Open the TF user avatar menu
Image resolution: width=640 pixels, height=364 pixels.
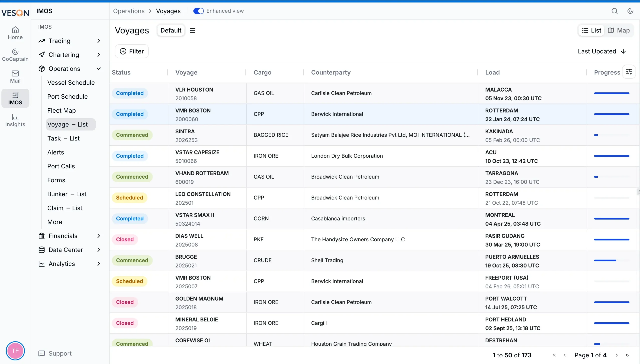click(x=15, y=351)
